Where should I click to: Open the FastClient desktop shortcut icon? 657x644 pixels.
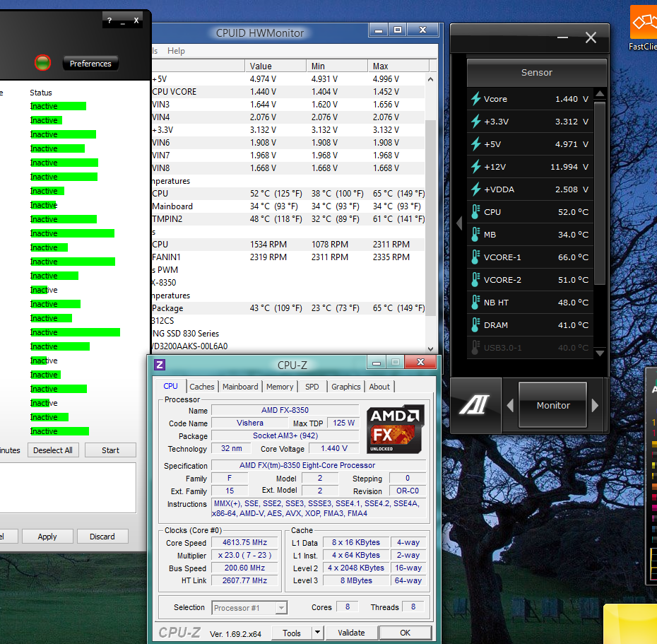642,24
